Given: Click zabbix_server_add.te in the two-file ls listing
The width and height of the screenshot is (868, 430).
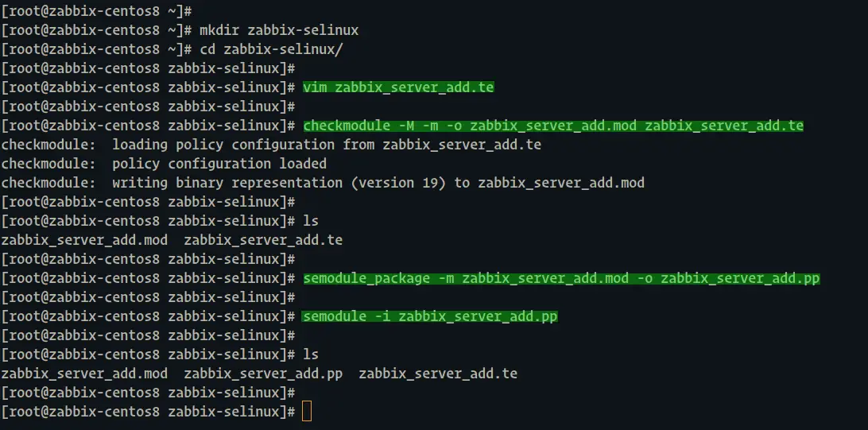Looking at the screenshot, I should click(263, 240).
